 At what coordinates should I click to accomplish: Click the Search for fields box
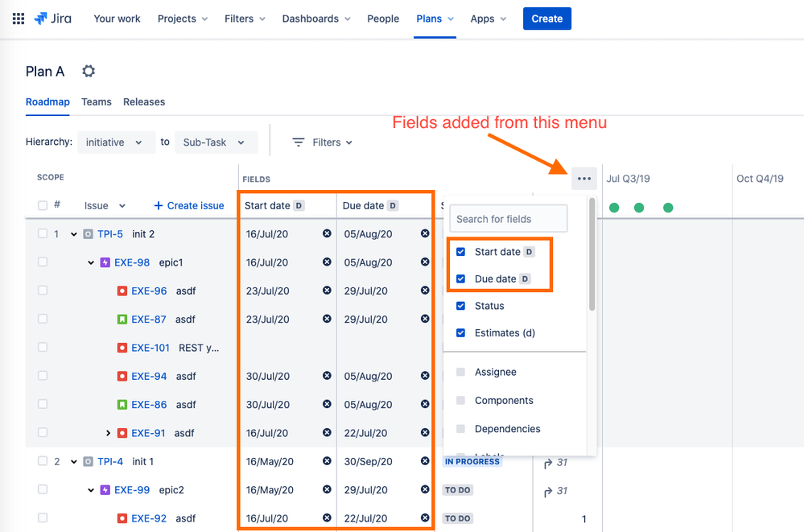coord(509,219)
